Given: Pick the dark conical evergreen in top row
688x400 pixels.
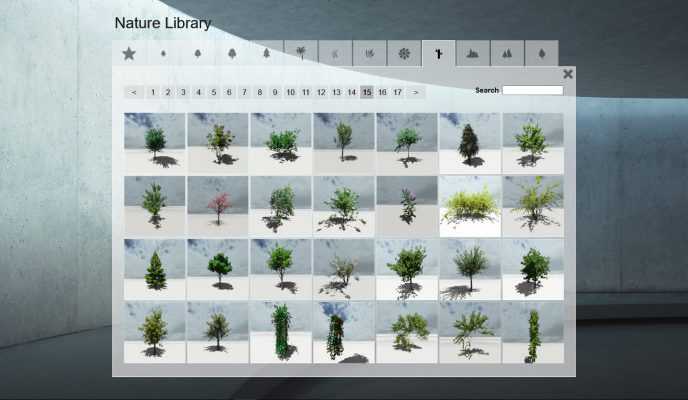Looking at the screenshot, I should click(x=470, y=143).
